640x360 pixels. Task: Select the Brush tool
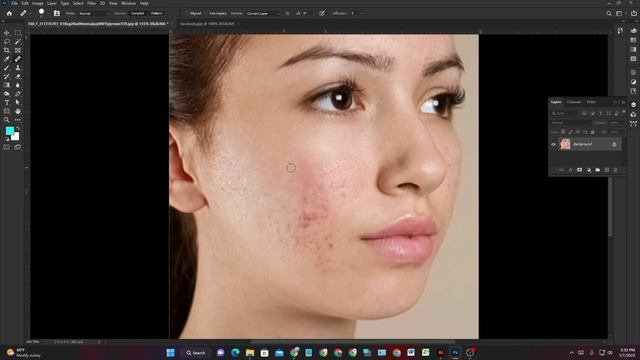(x=7, y=68)
